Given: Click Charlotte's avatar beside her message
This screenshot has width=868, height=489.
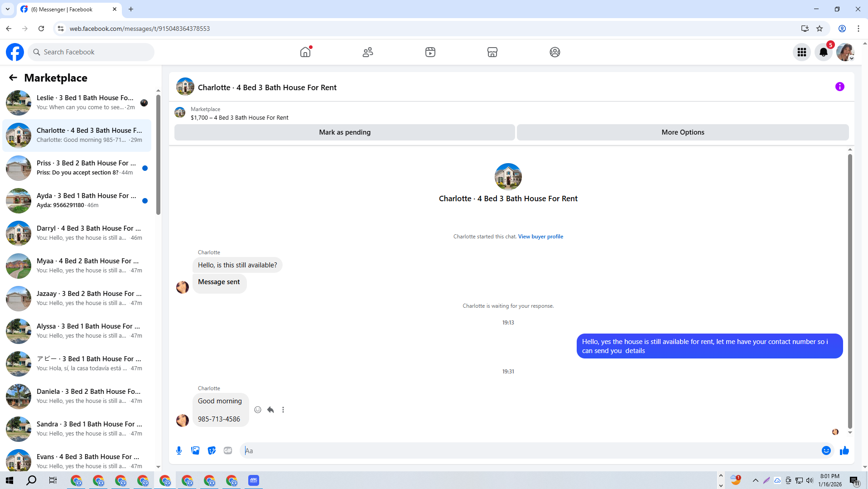Looking at the screenshot, I should (183, 421).
